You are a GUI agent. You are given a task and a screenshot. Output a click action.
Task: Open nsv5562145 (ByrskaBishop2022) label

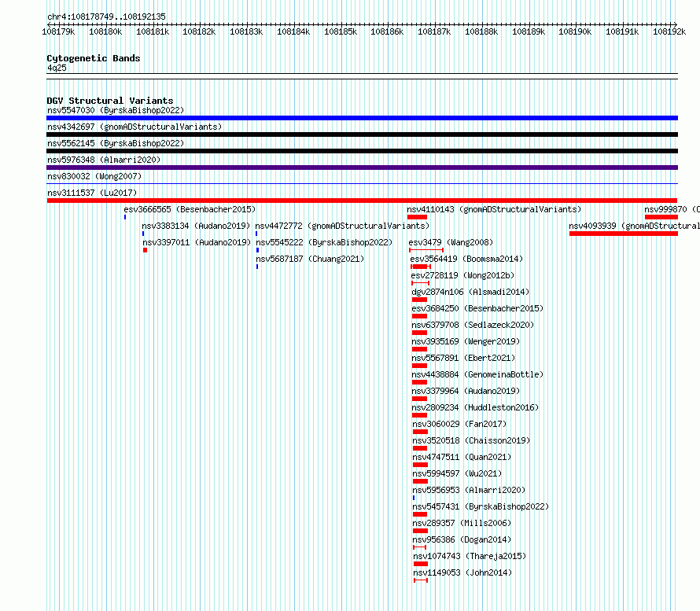(116, 143)
